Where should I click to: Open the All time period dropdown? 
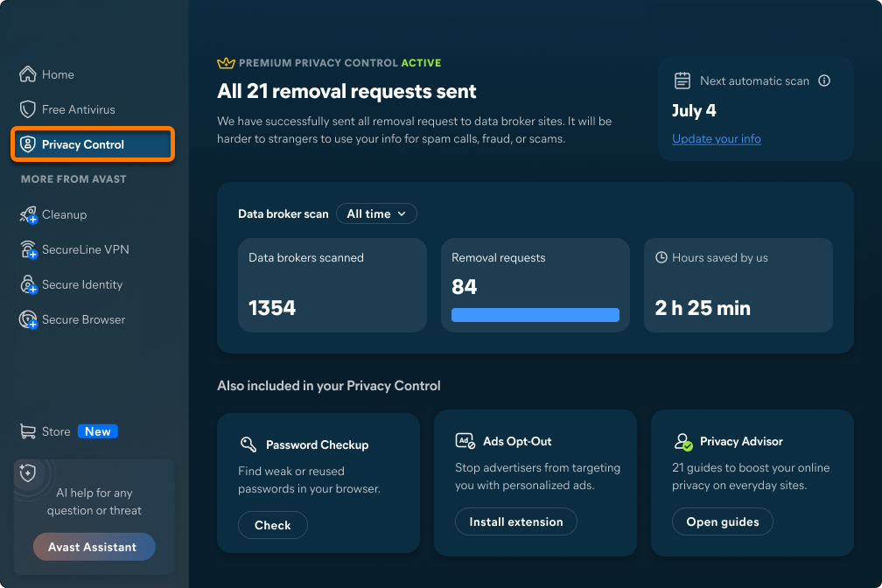pyautogui.click(x=376, y=213)
